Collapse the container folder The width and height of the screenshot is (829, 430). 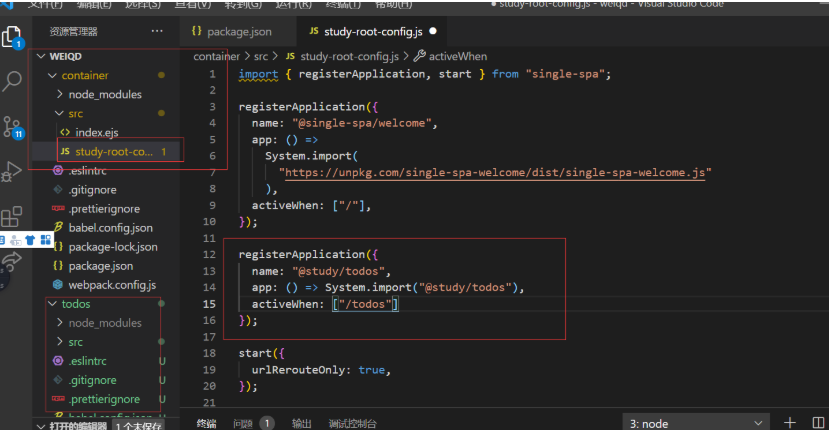pos(52,75)
